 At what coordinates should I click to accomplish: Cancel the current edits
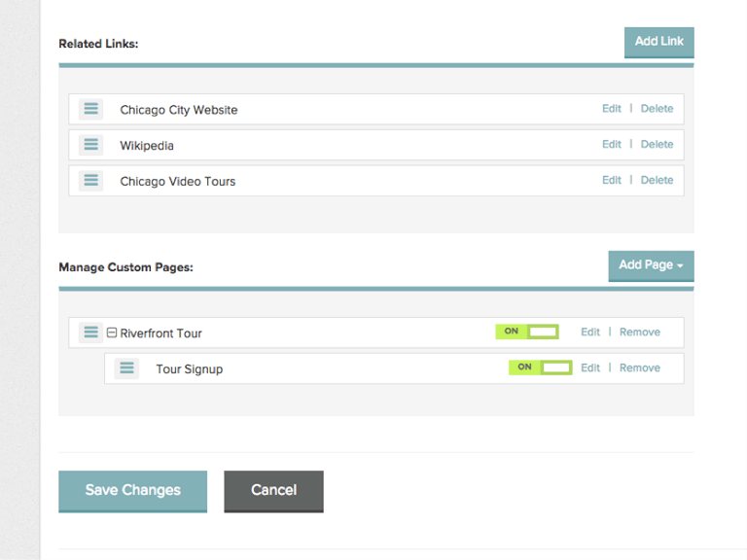pyautogui.click(x=273, y=490)
